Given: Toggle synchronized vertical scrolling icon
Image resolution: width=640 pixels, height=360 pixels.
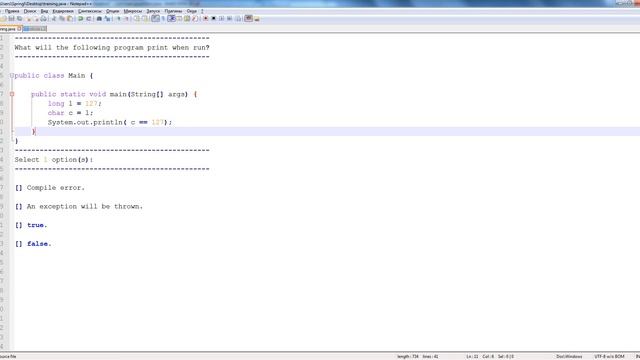Looking at the screenshot, I should (137, 19).
